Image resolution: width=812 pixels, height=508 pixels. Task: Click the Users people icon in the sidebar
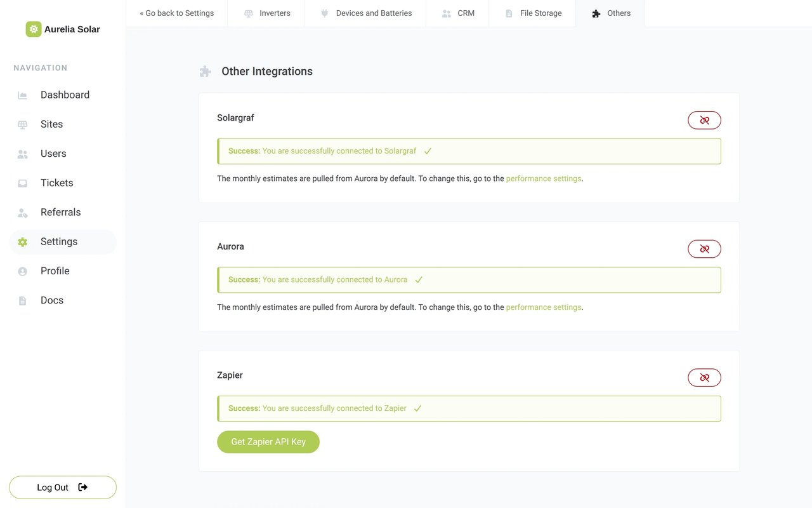point(23,154)
